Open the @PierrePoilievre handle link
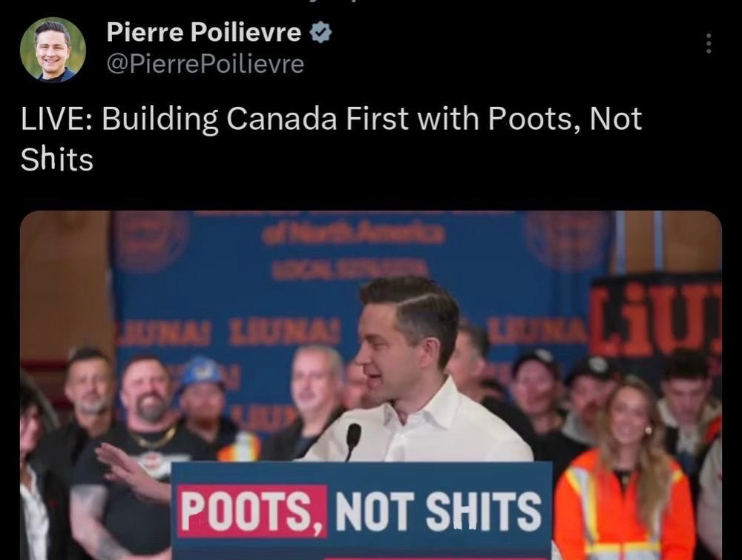The width and height of the screenshot is (742, 560). (x=206, y=65)
